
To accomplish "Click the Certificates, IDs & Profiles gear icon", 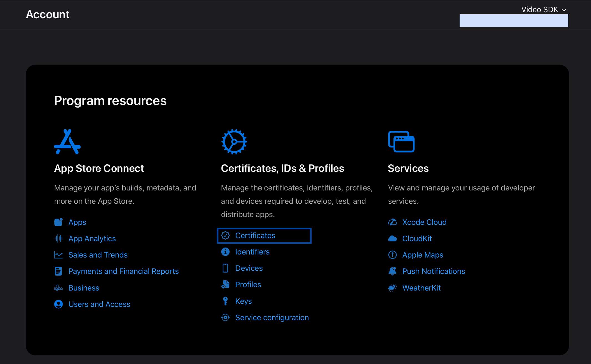I will point(234,141).
